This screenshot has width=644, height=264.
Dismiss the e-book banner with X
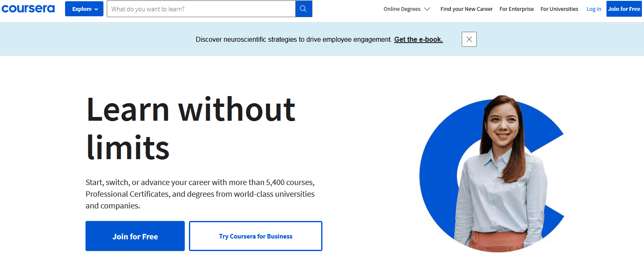[x=469, y=39]
